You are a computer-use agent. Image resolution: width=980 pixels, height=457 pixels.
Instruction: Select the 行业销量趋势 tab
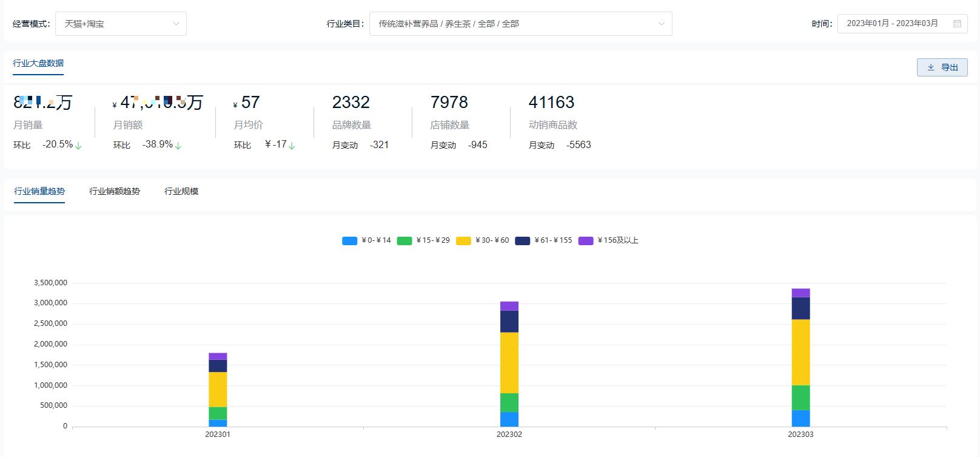point(39,191)
